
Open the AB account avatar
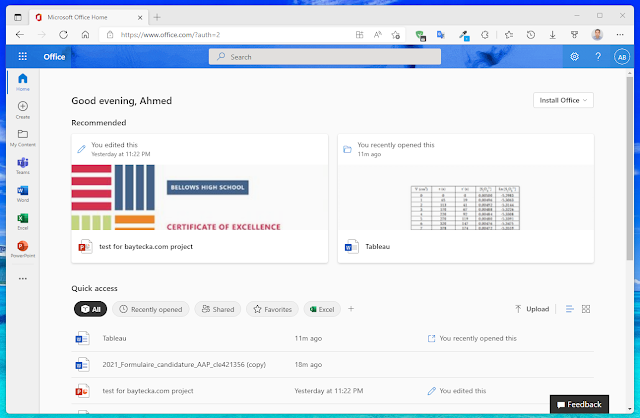tap(622, 57)
